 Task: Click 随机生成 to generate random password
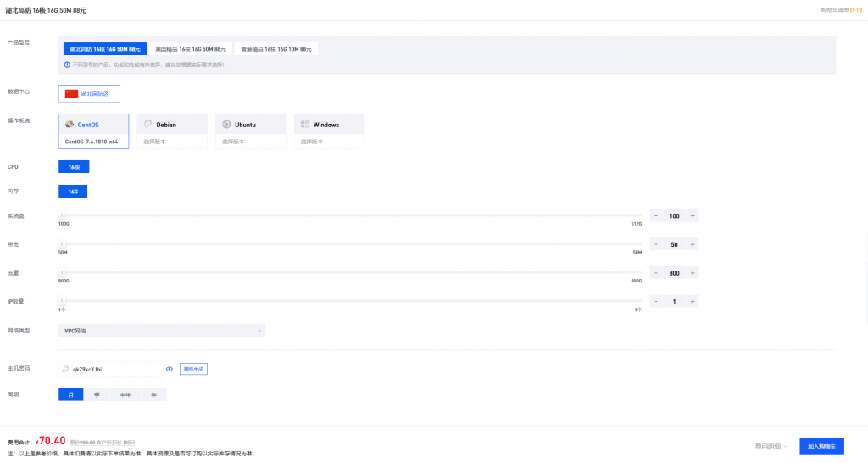coord(193,369)
